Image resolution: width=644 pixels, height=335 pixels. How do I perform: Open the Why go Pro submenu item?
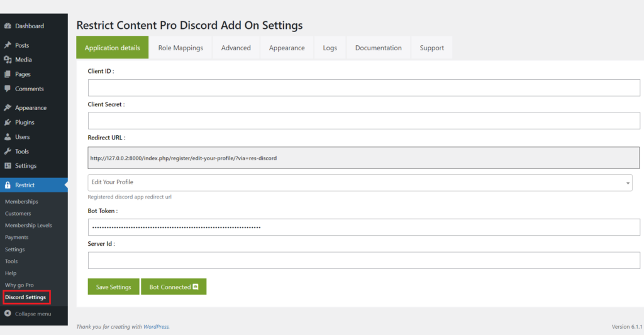pyautogui.click(x=19, y=285)
